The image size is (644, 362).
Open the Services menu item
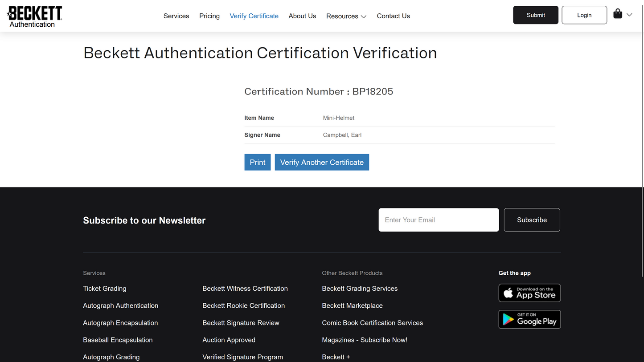(176, 16)
